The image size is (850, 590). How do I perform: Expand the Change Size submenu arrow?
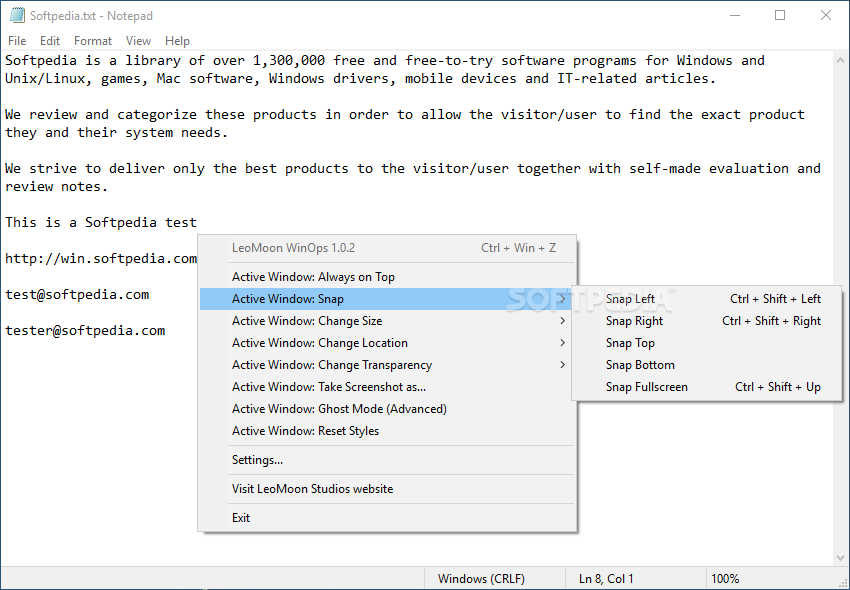pos(563,321)
